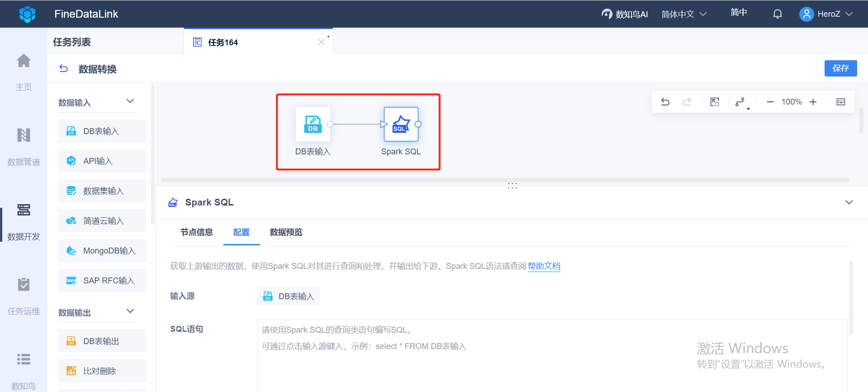Open 任务运维 in the sidebar
This screenshot has height=392, width=868.
tap(24, 296)
